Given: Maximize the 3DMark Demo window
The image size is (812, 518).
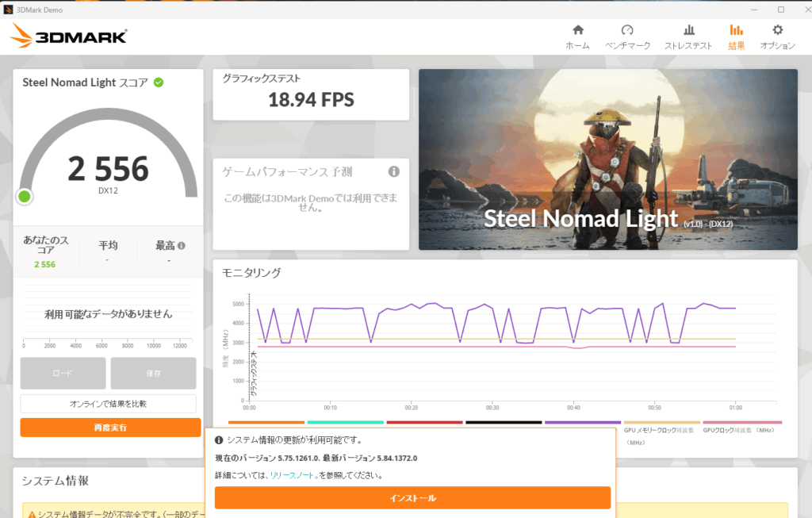Looking at the screenshot, I should [x=781, y=10].
